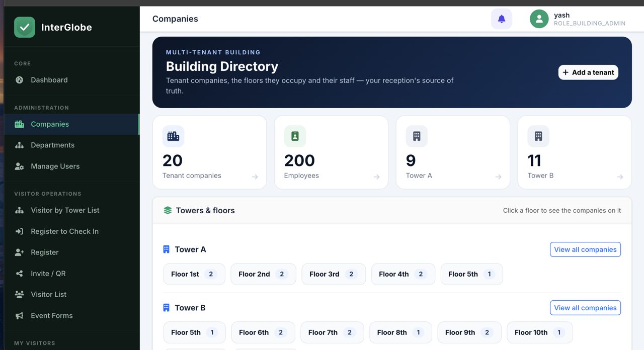Open Event Forms in sidebar
This screenshot has width=644, height=350.
tap(71, 316)
